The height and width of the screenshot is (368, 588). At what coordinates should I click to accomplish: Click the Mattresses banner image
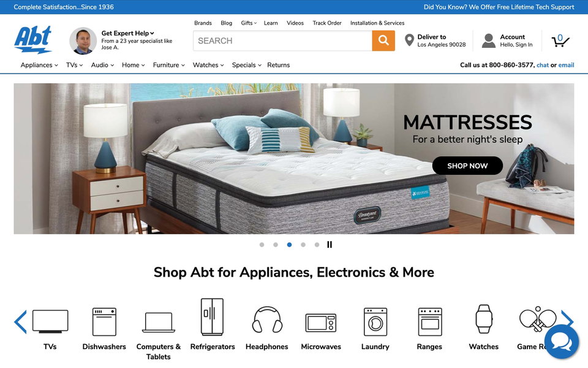[x=294, y=158]
